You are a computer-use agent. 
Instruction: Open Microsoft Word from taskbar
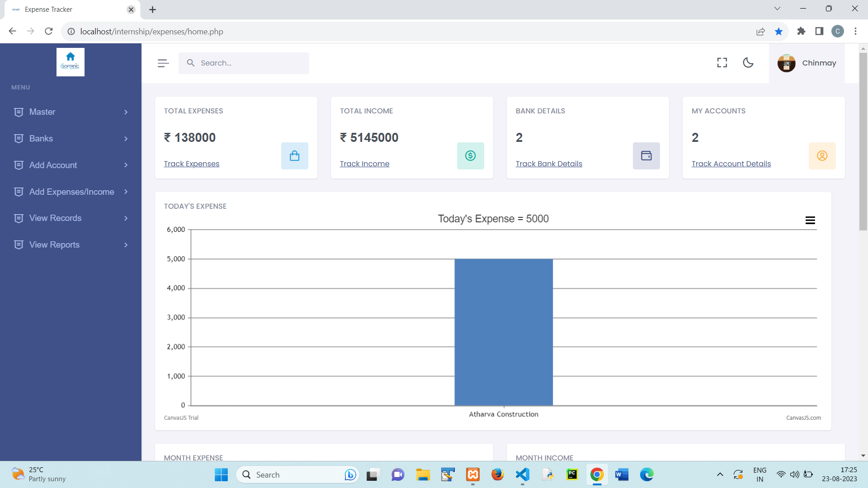pyautogui.click(x=622, y=474)
